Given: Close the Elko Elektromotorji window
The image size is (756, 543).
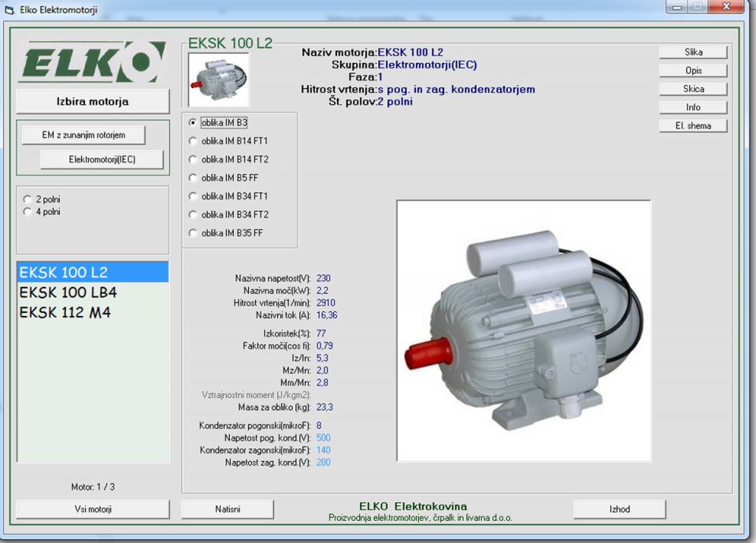Looking at the screenshot, I should pos(727,7).
